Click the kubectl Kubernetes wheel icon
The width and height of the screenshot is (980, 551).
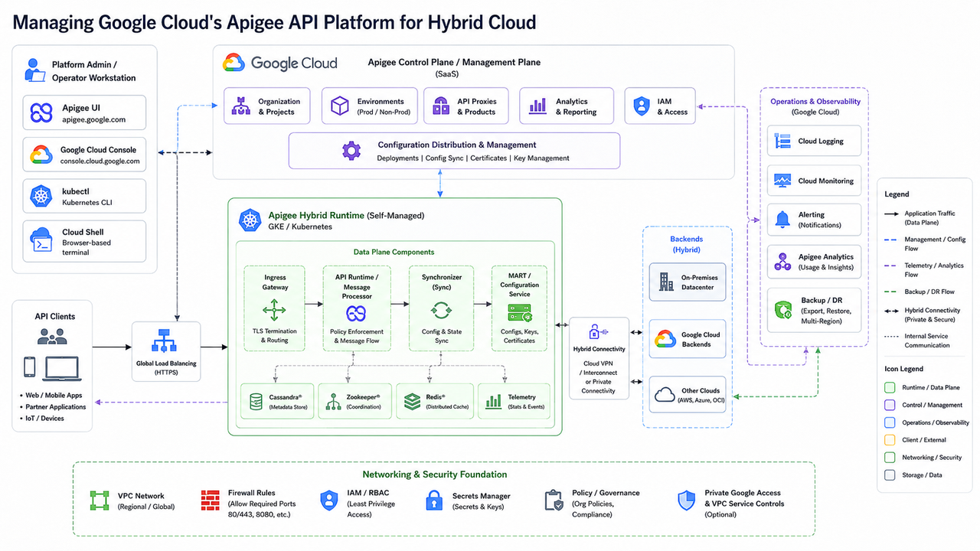click(41, 197)
